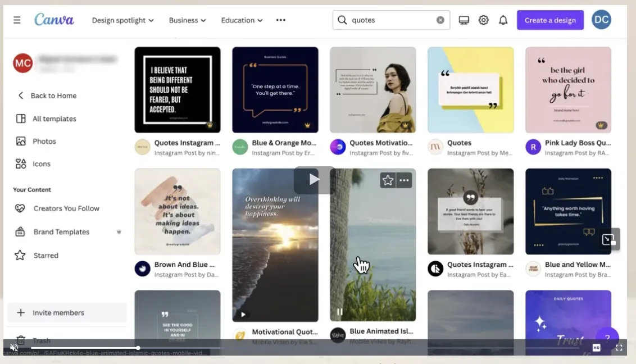Open the desktop app monitor icon
636x364 pixels.
pos(464,20)
